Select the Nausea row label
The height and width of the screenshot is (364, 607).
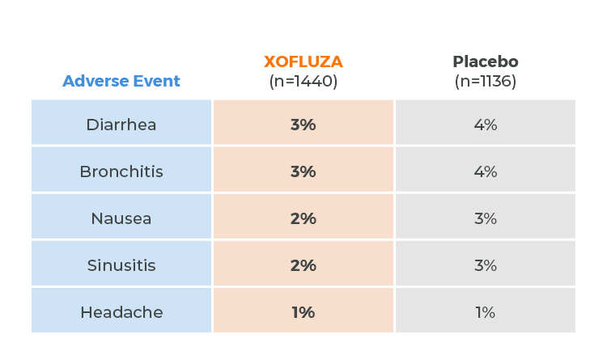click(x=121, y=218)
